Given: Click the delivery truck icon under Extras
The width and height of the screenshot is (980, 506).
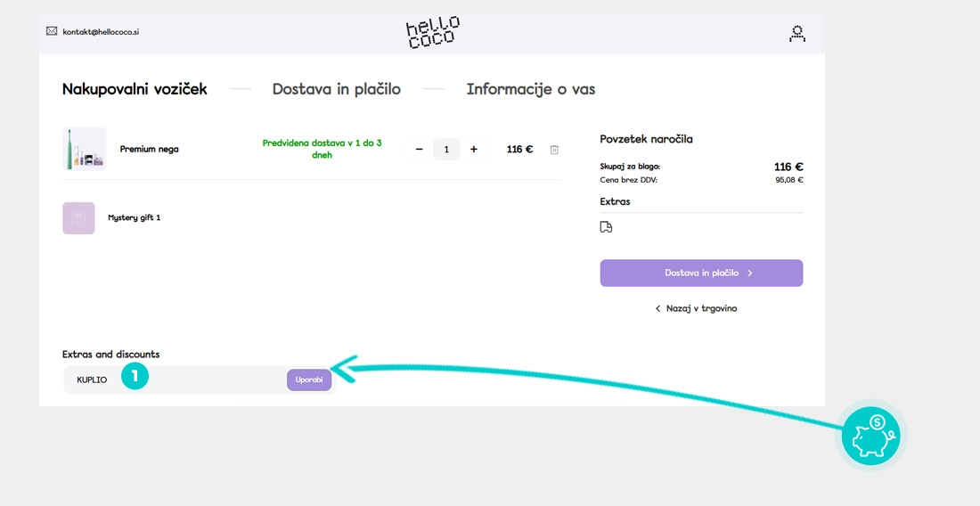Looking at the screenshot, I should pyautogui.click(x=606, y=227).
